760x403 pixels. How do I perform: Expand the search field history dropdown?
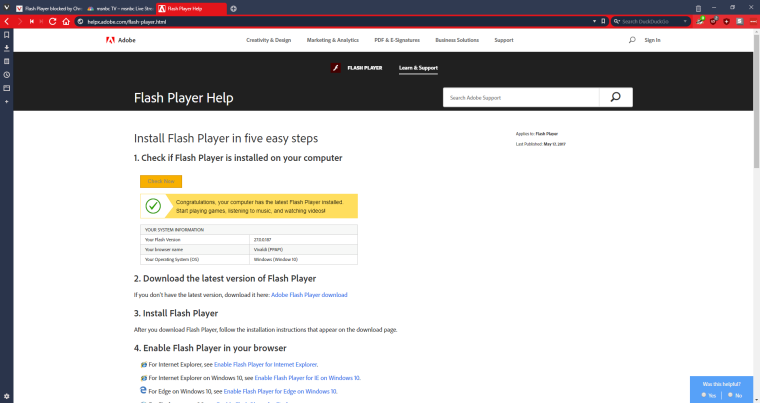(685, 21)
